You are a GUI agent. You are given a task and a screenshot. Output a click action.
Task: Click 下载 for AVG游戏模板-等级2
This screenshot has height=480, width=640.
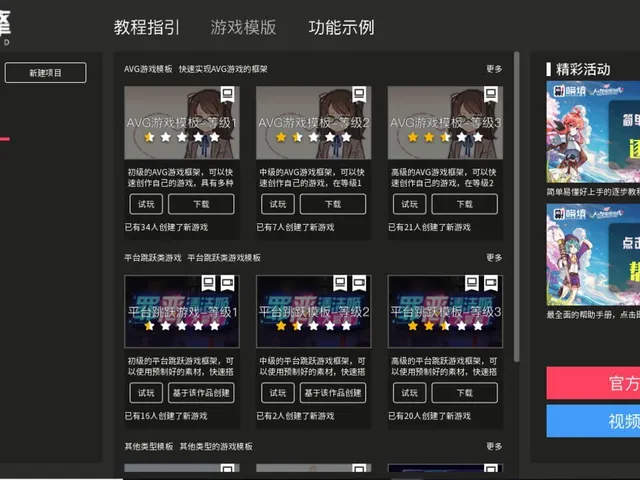[x=333, y=204]
